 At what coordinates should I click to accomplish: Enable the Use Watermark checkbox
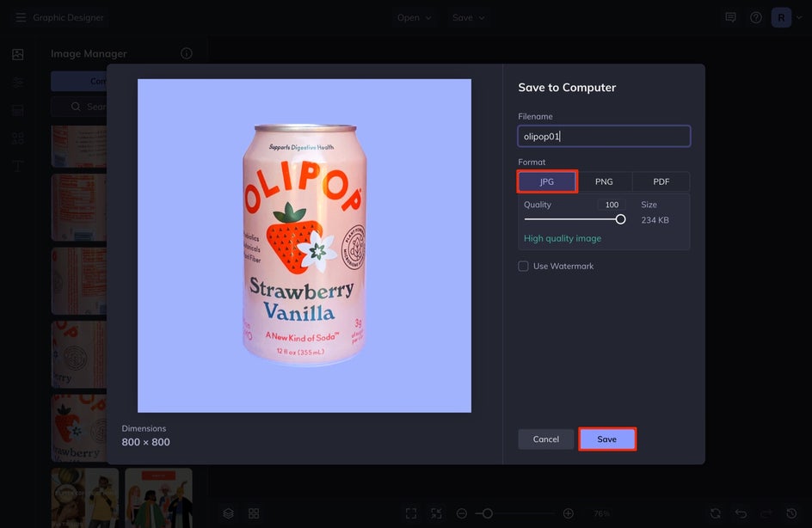[524, 266]
